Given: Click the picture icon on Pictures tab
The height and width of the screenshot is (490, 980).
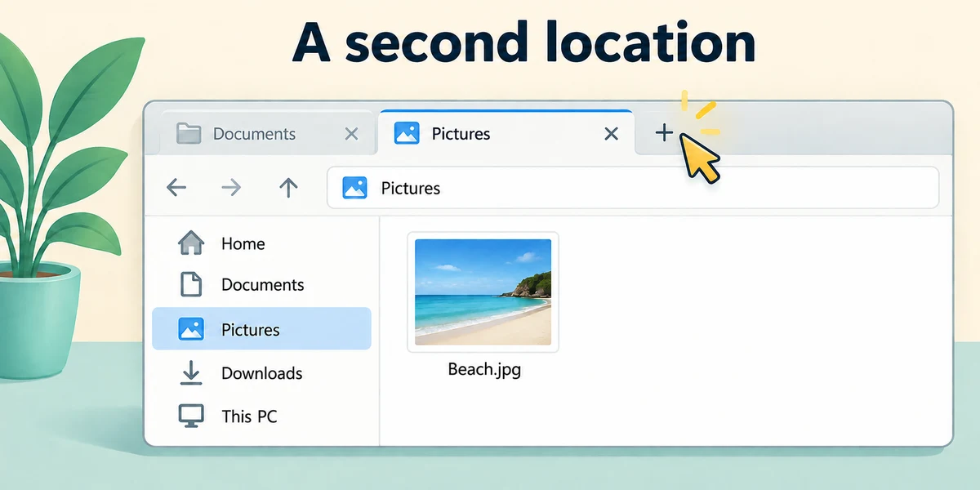Looking at the screenshot, I should coord(407,133).
